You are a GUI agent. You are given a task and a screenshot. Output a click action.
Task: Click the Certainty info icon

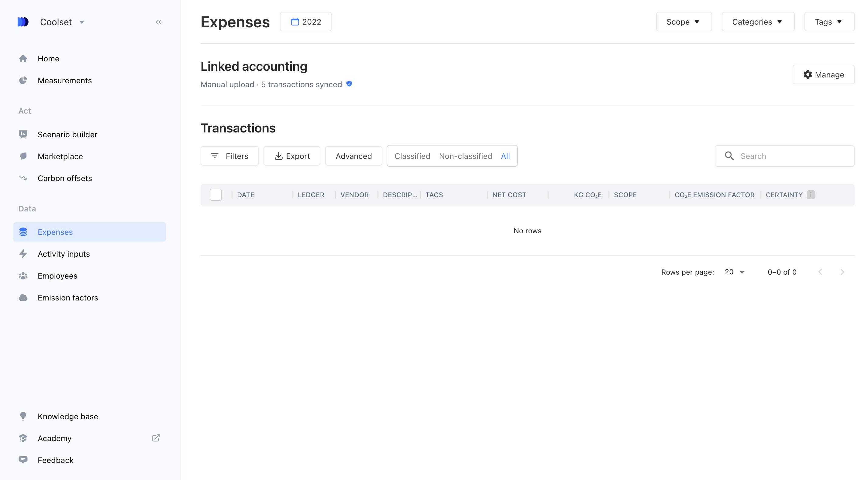coord(811,195)
